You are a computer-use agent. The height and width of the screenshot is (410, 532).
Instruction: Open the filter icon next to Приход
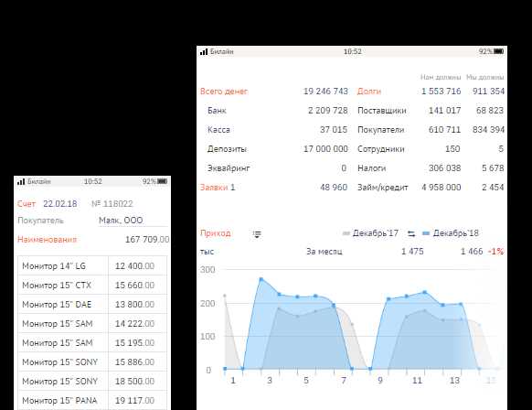coord(257,234)
